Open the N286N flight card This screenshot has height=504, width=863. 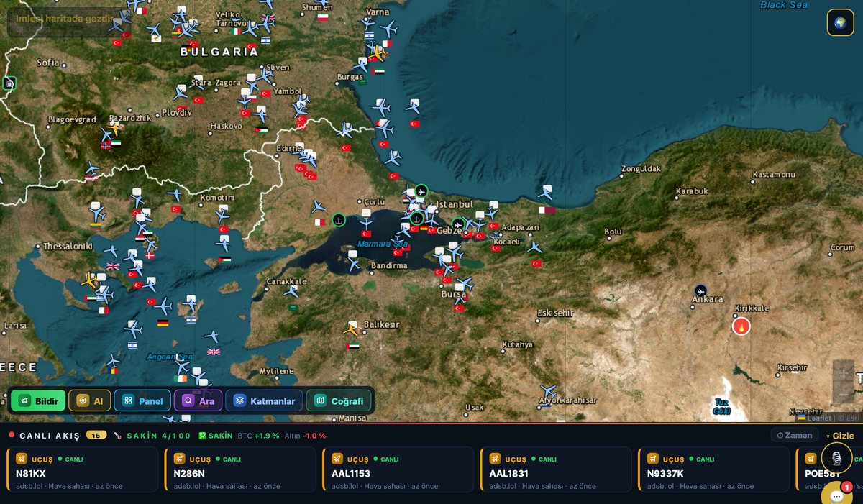click(240, 469)
